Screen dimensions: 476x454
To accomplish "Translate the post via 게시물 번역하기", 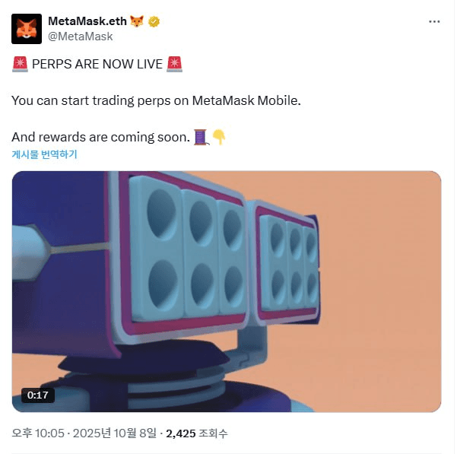I will 44,154.
